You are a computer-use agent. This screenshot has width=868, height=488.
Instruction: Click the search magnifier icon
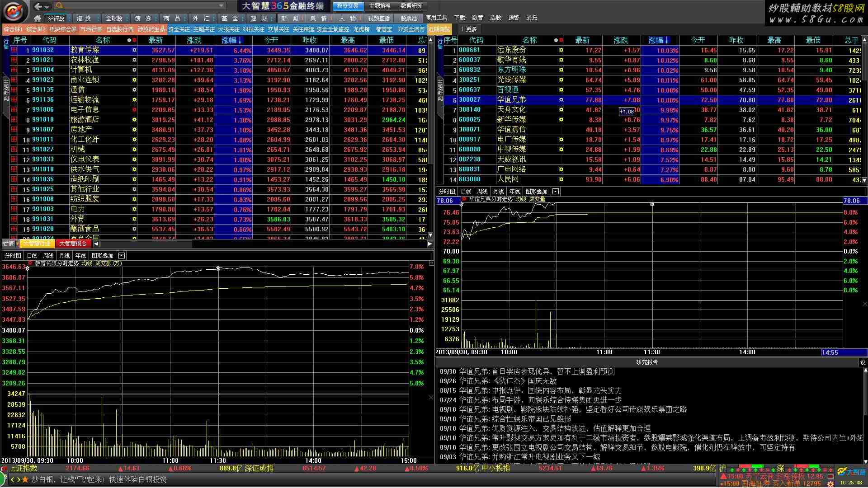[x=59, y=6]
